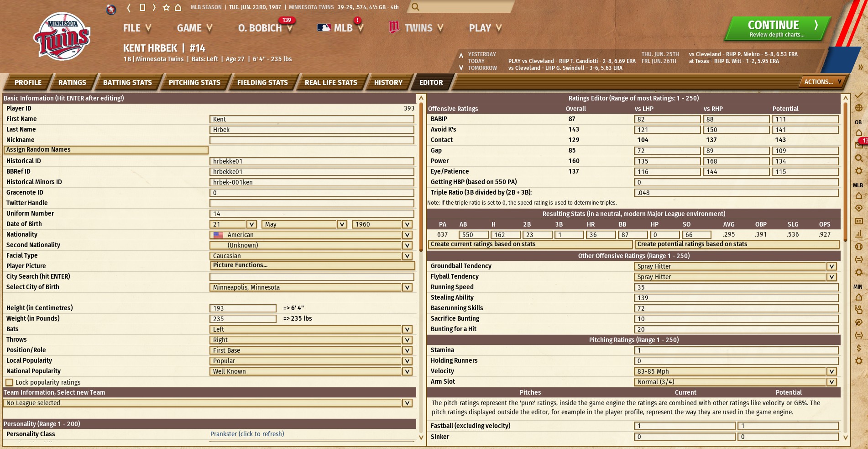Refresh the Prankster personality class link
This screenshot has width=868, height=449.
point(247,434)
